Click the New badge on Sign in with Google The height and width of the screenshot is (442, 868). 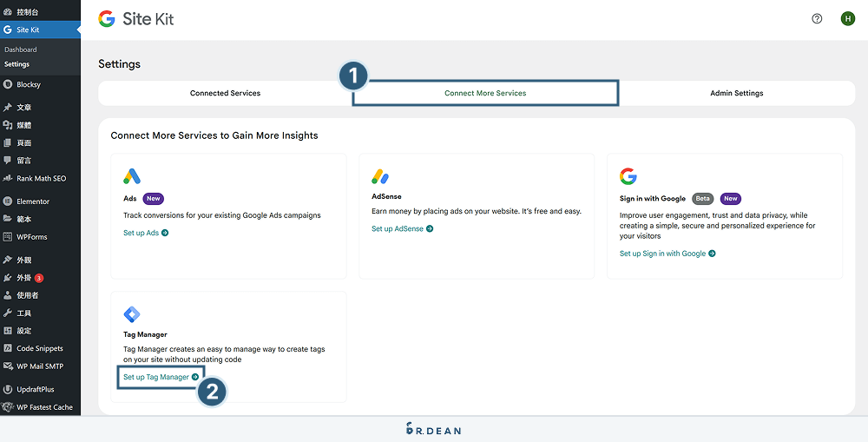tap(731, 198)
